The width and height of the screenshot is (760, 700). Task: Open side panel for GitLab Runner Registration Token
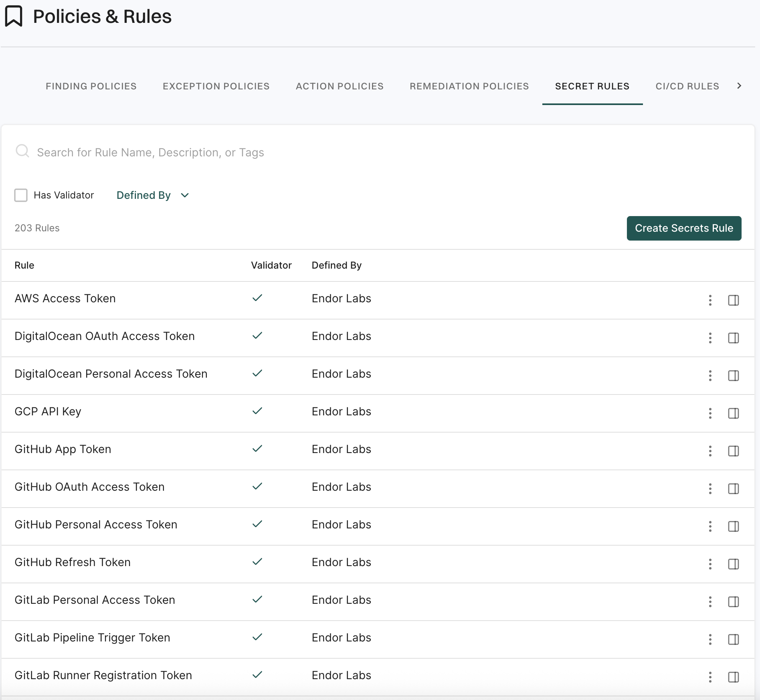(733, 677)
